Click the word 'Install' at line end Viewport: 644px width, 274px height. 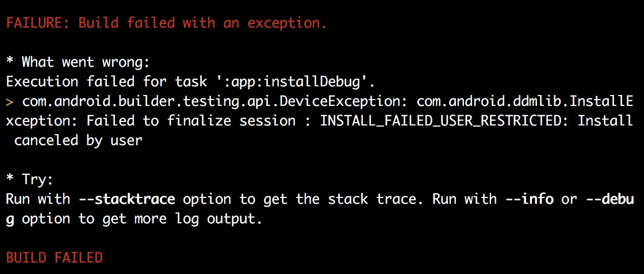604,121
